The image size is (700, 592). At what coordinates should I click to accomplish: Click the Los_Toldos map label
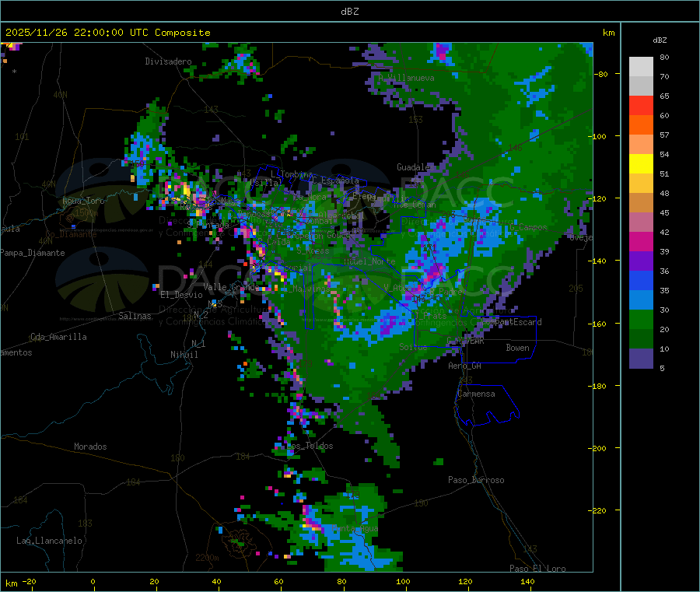[x=310, y=446]
